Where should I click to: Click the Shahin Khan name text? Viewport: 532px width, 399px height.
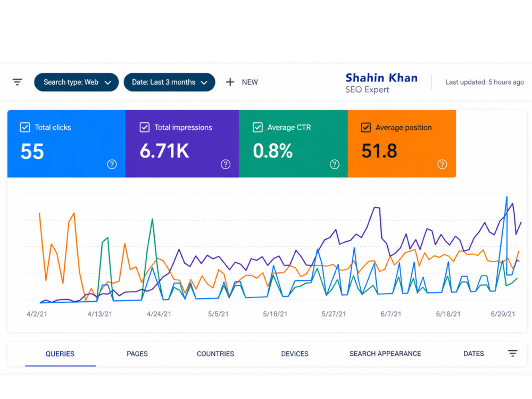point(381,78)
